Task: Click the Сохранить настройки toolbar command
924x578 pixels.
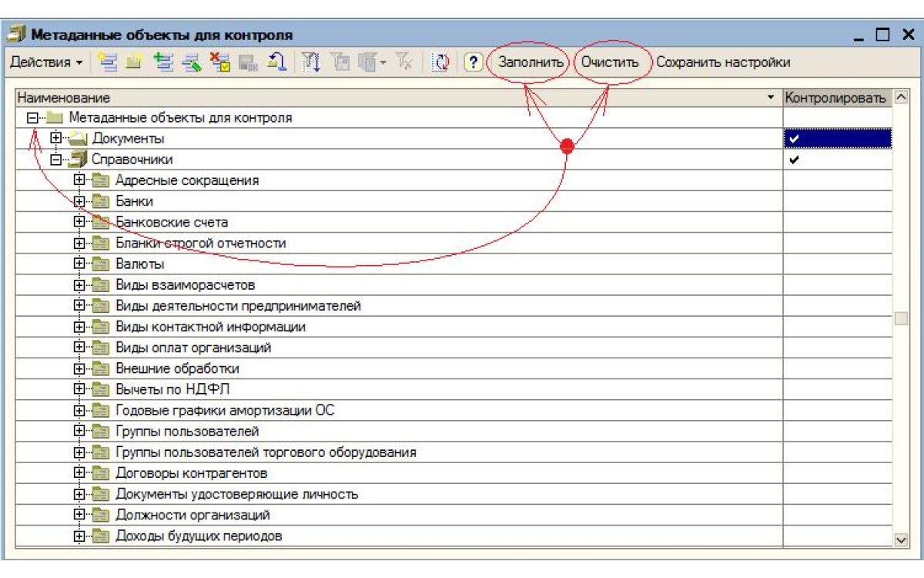Action: click(x=722, y=62)
